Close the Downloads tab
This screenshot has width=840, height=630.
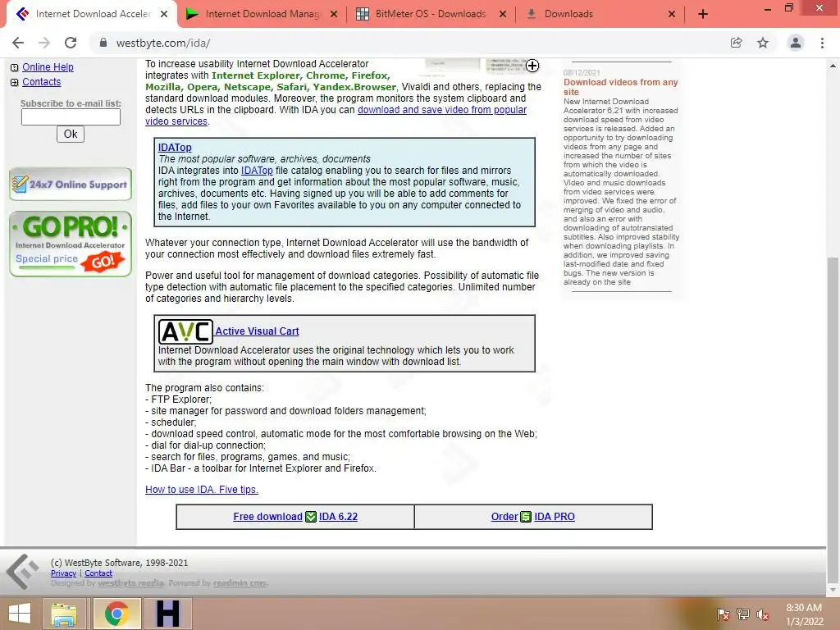[x=671, y=14]
